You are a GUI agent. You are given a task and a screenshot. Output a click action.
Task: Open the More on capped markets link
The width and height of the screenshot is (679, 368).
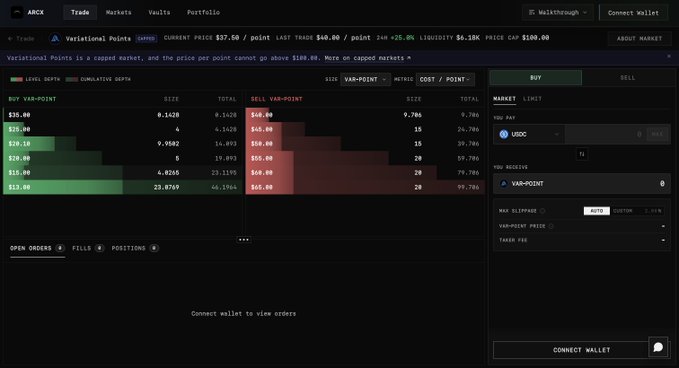point(368,58)
